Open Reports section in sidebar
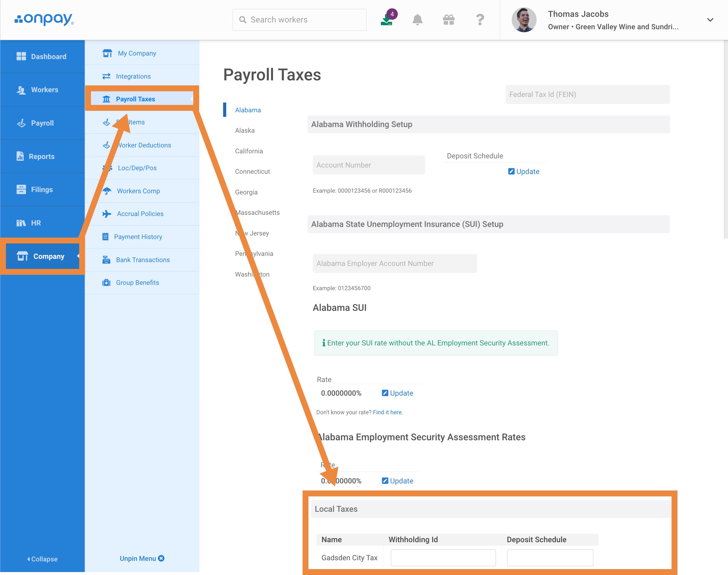The width and height of the screenshot is (728, 575). point(43,156)
